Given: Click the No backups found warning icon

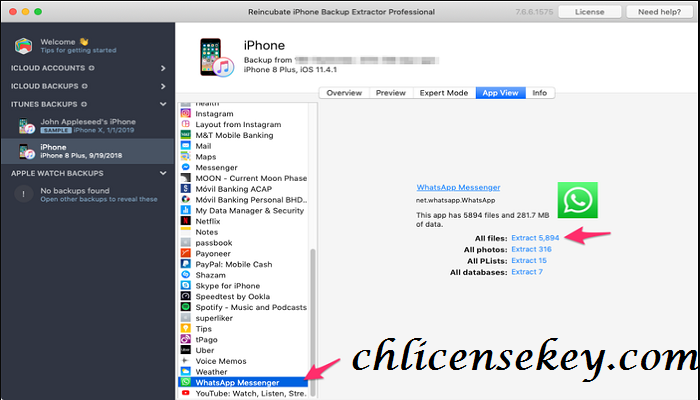Looking at the screenshot, I should tap(23, 194).
